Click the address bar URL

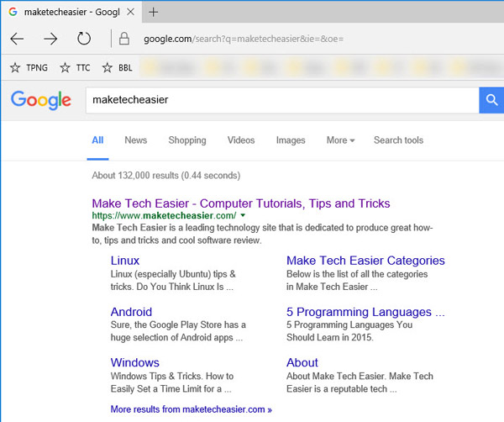244,39
